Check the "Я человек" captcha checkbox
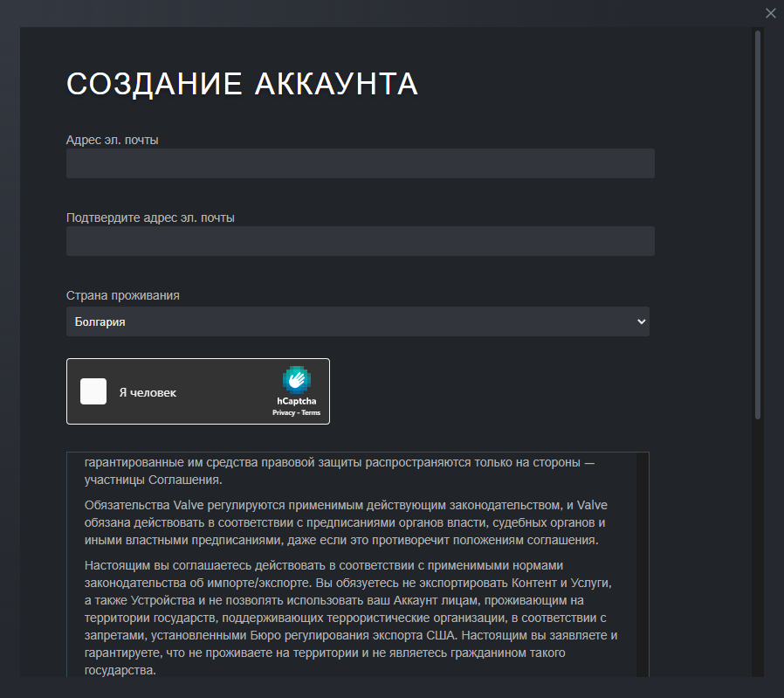Screen dimensions: 784x698 click(93, 391)
